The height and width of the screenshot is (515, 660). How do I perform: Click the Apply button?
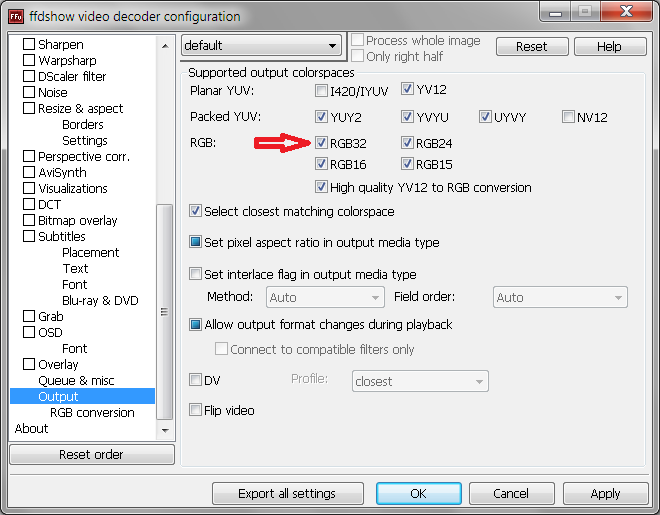click(x=605, y=493)
